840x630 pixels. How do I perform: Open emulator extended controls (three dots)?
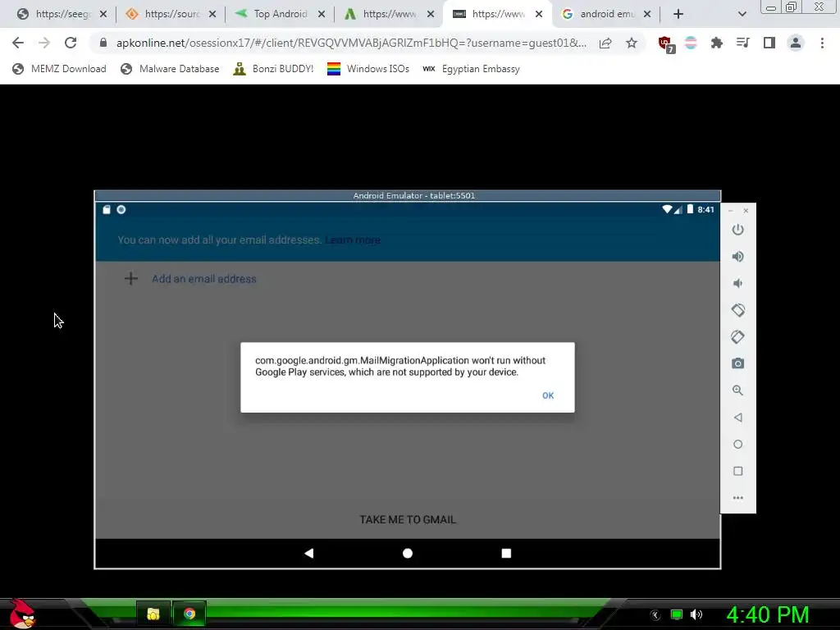[737, 498]
